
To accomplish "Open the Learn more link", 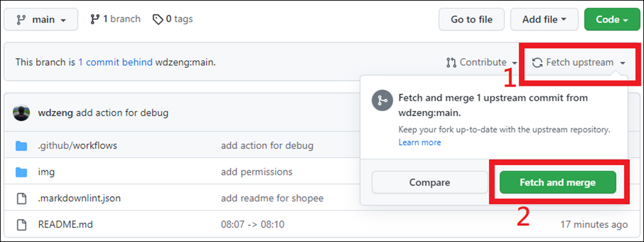I will pos(420,143).
